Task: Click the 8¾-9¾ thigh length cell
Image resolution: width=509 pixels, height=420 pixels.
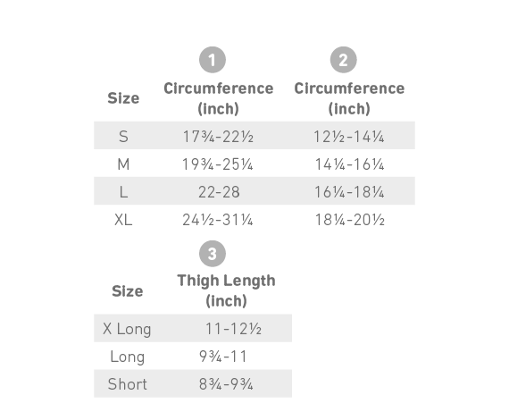Action: pos(226,384)
